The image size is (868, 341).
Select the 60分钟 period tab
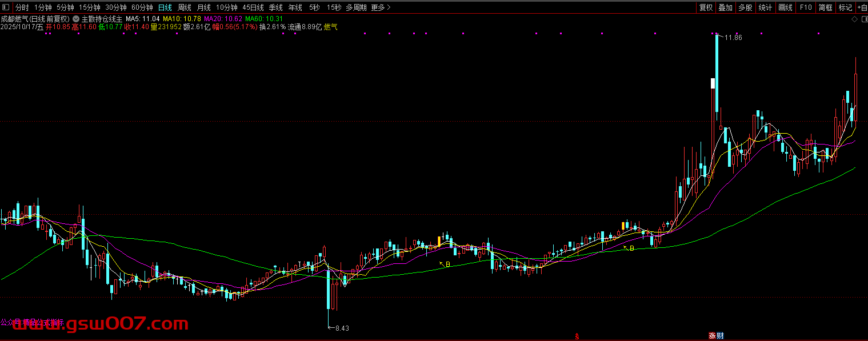[x=142, y=7]
